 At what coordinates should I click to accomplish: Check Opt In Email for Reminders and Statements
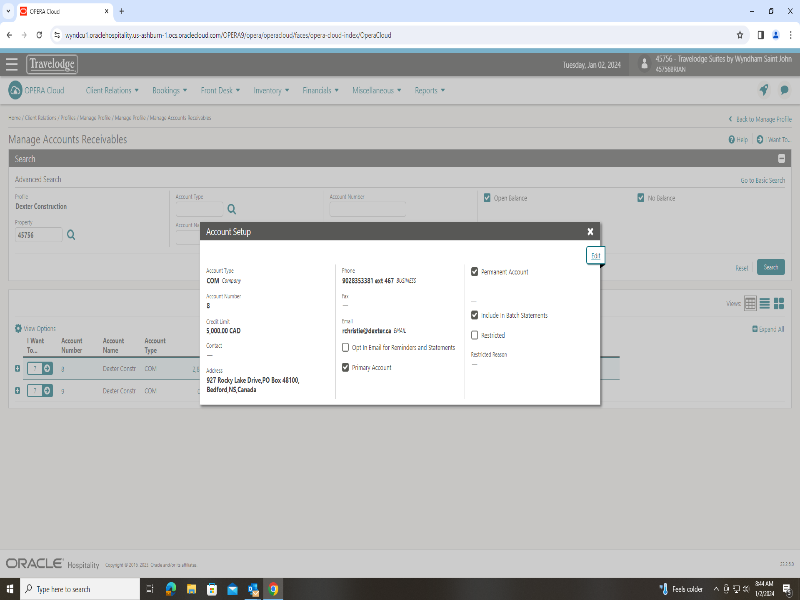click(x=345, y=347)
